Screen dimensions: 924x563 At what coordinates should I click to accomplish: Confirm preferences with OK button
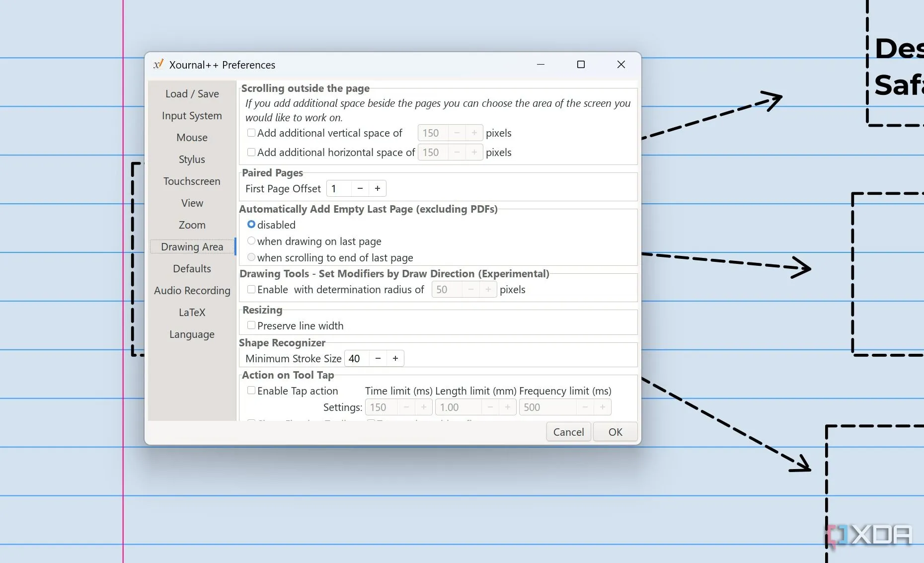click(x=616, y=432)
